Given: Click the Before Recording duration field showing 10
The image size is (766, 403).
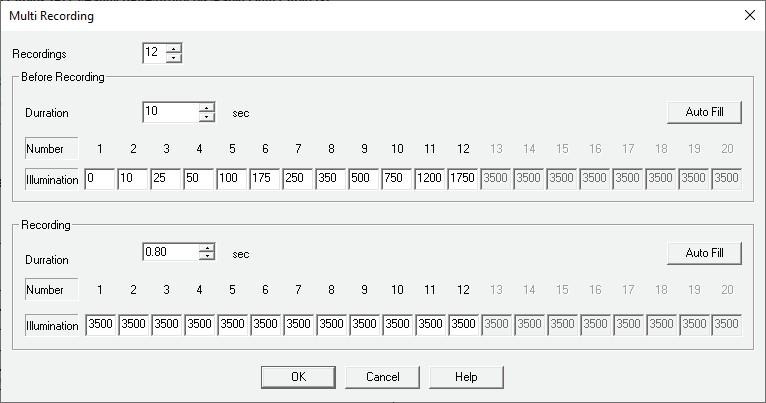Looking at the screenshot, I should tap(170, 112).
